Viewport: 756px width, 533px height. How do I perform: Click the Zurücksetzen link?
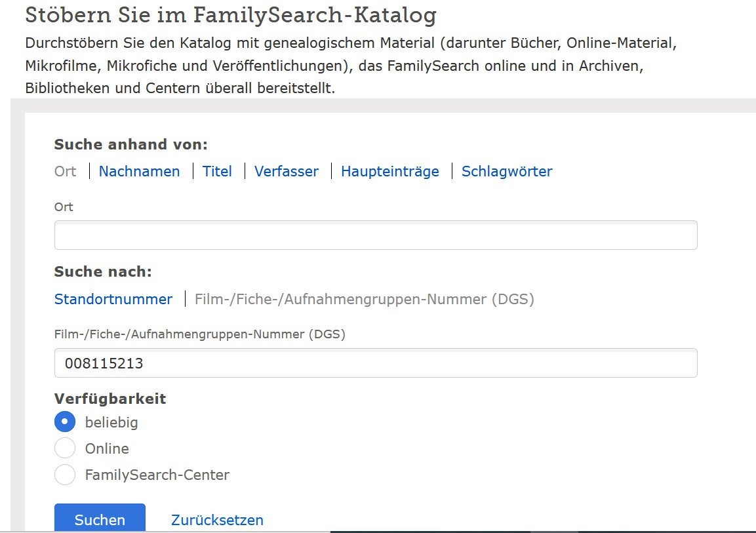[218, 520]
